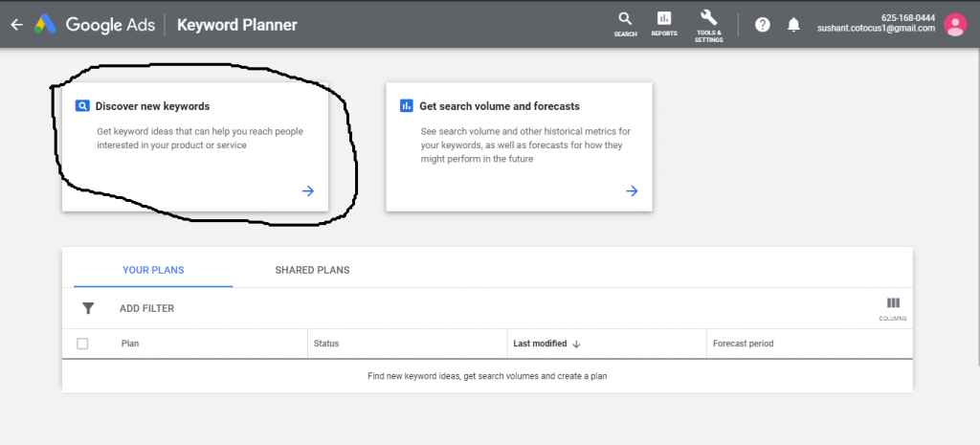The height and width of the screenshot is (445, 980).
Task: Sort by Last modified column arrow
Action: [576, 344]
